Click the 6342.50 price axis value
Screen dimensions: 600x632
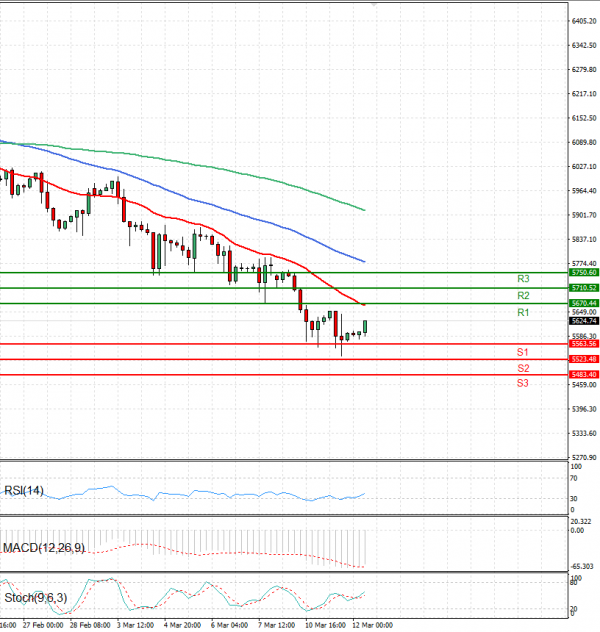(x=584, y=46)
